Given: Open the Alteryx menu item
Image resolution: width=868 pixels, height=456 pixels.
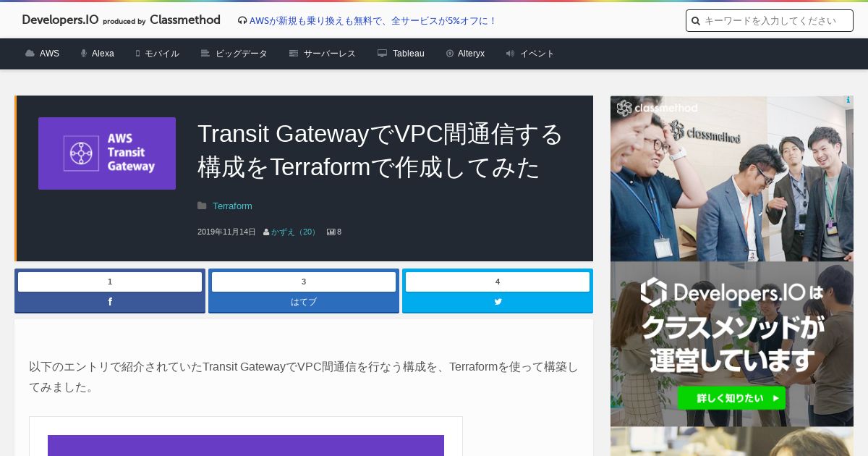Looking at the screenshot, I should tap(471, 54).
